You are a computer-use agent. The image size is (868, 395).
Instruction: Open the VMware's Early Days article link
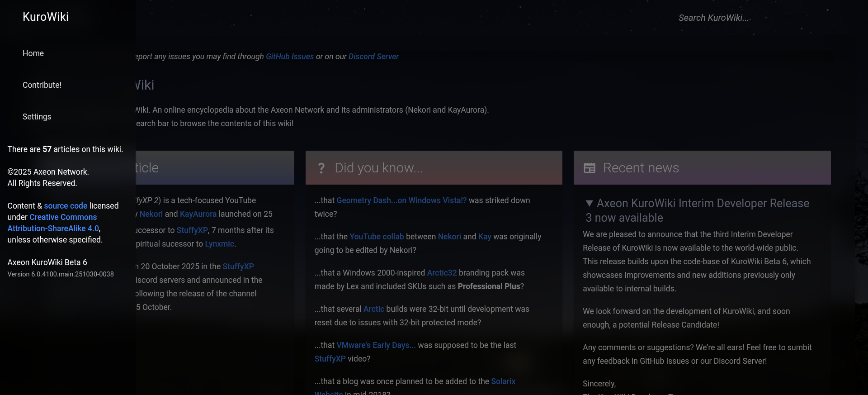(x=376, y=345)
